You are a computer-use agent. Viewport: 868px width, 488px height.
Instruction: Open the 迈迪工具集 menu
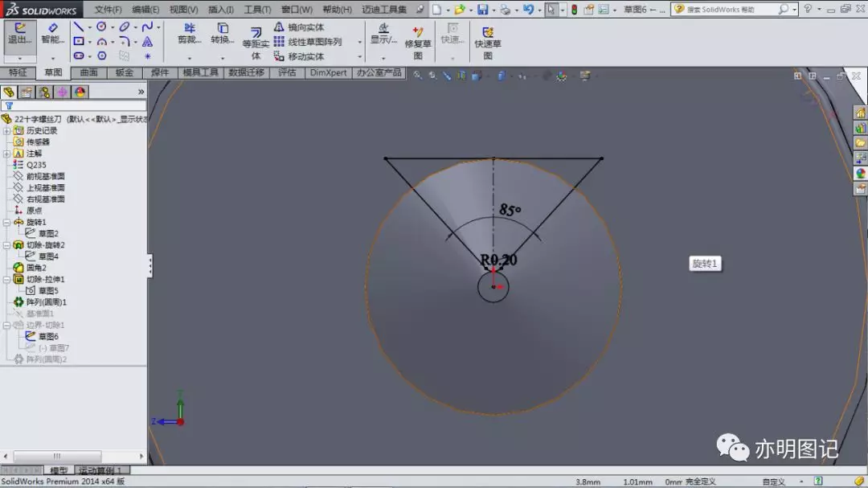pyautogui.click(x=384, y=10)
